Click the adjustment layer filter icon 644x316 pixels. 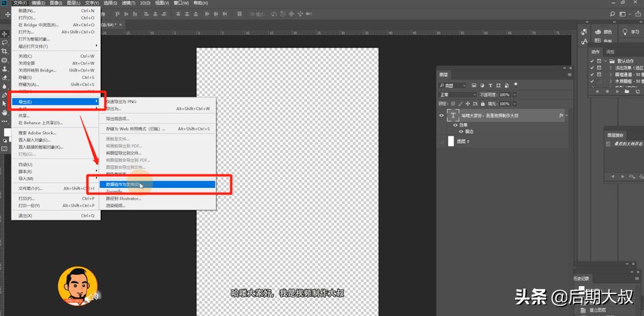coord(482,85)
